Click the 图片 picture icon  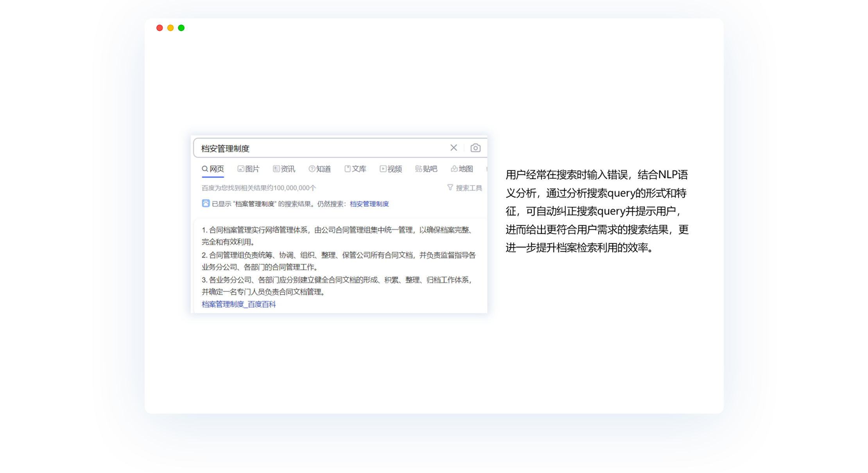[241, 169]
